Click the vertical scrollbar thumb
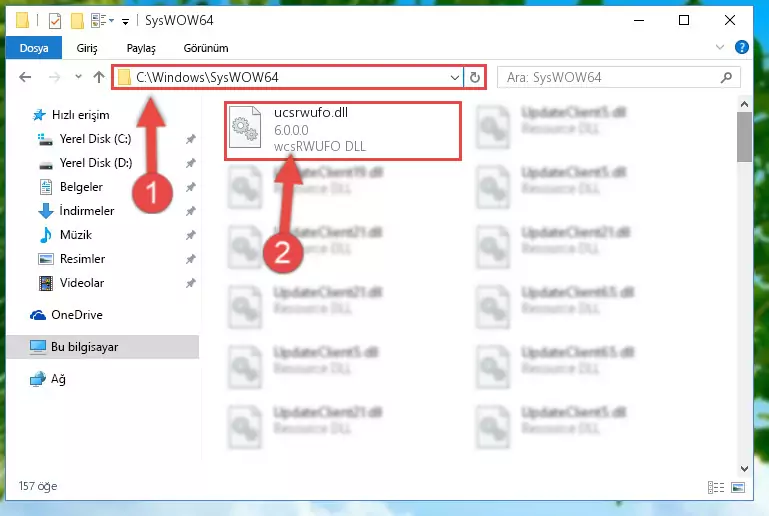Viewport: 769px width, 516px height. (x=744, y=137)
